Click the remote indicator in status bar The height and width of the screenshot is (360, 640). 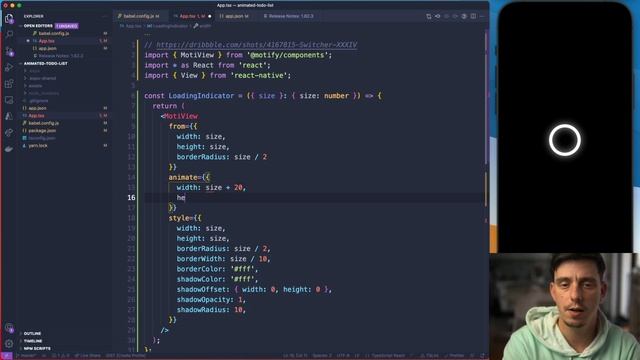(7, 356)
